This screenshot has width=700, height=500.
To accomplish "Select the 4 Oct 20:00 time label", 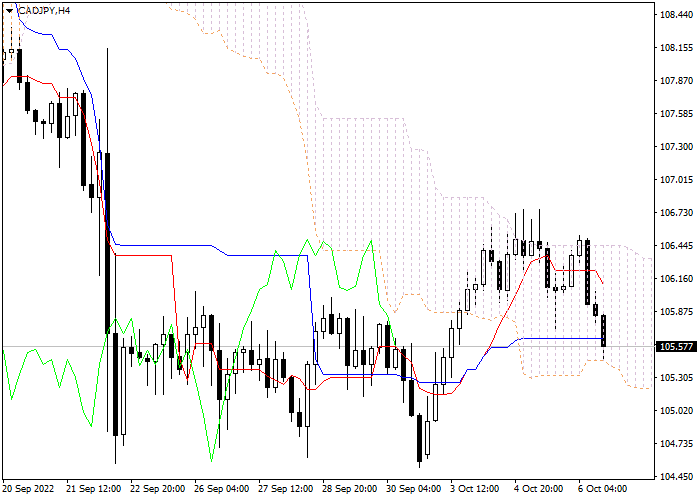I will [x=539, y=489].
